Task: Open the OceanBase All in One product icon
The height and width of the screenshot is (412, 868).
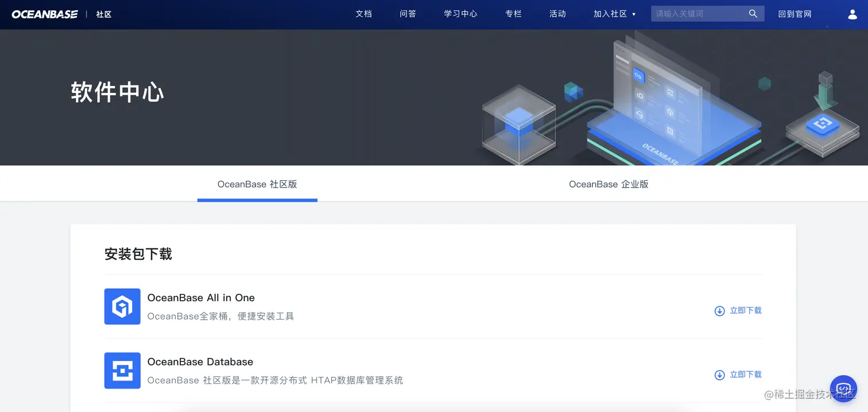Action: click(122, 306)
